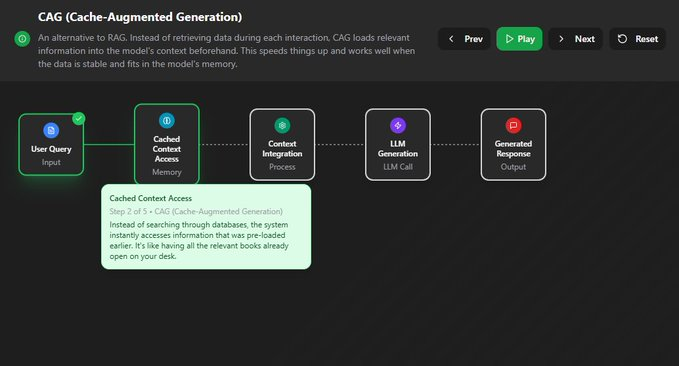Image resolution: width=679 pixels, height=366 pixels.
Task: Click the 'Output' subtitle in Generated Response
Action: click(514, 167)
